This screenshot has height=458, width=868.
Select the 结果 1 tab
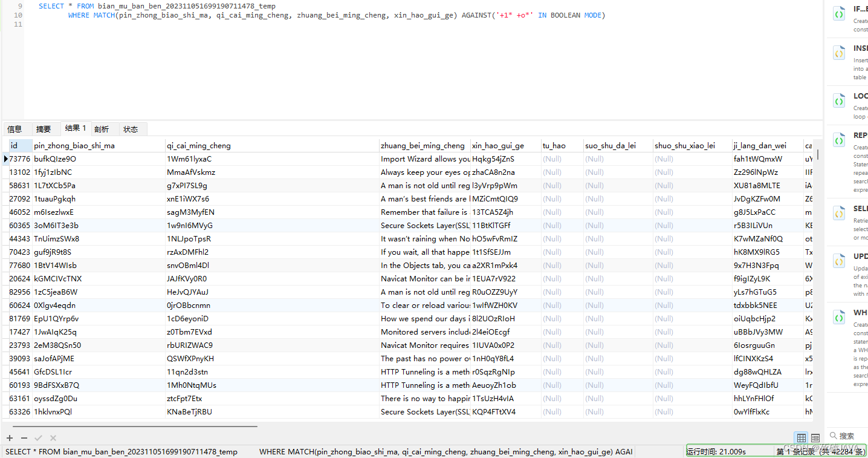(76, 128)
